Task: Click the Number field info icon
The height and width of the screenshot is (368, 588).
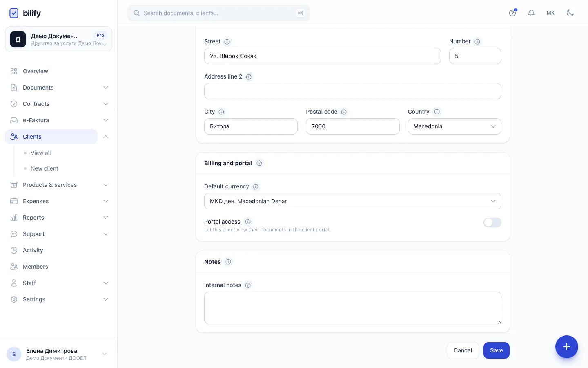Action: 477,42
